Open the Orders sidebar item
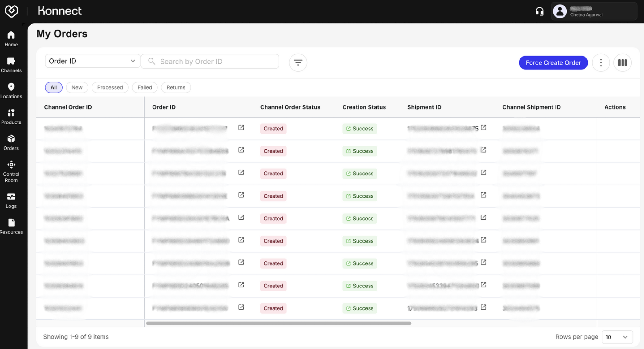The height and width of the screenshot is (349, 644). tap(11, 142)
